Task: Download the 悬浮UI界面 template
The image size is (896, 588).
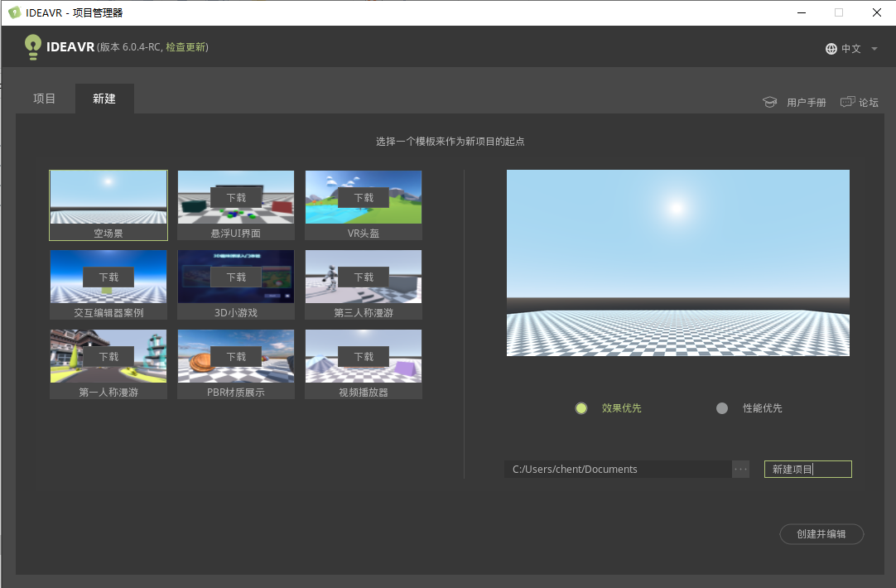Action: pyautogui.click(x=236, y=198)
